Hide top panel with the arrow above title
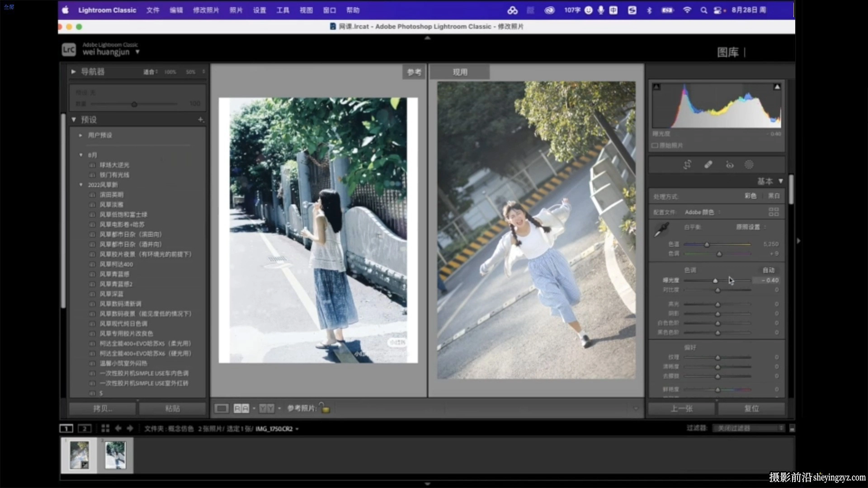Screen dimensions: 868x488 (427, 38)
